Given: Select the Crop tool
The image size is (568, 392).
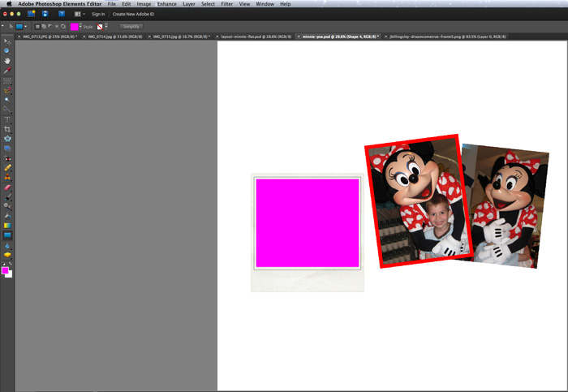Looking at the screenshot, I should point(6,129).
